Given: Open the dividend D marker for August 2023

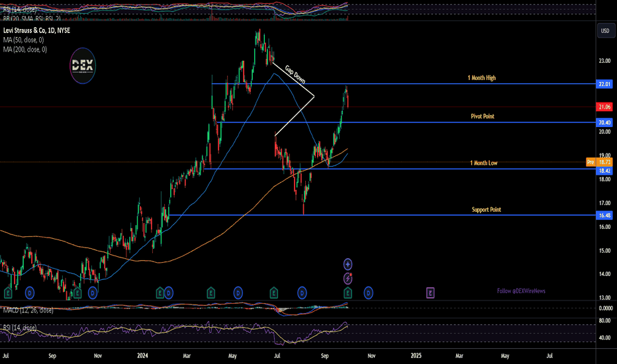Looking at the screenshot, I should tap(30, 293).
